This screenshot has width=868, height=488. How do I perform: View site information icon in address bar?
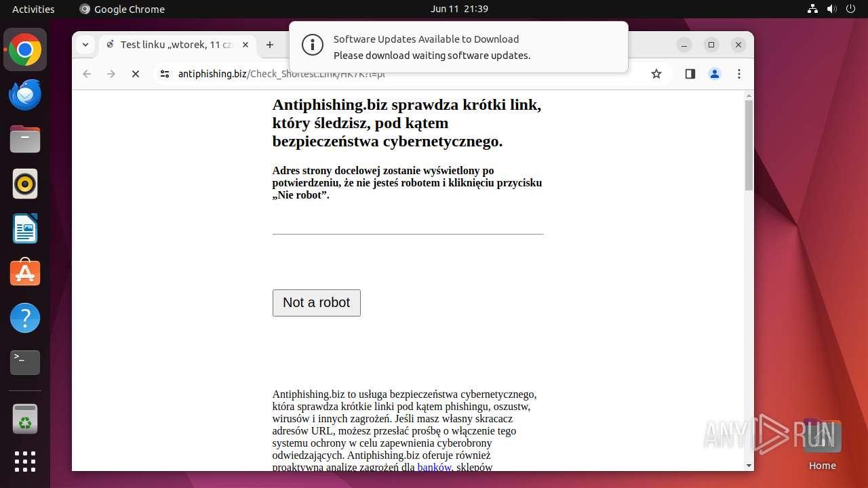[164, 74]
